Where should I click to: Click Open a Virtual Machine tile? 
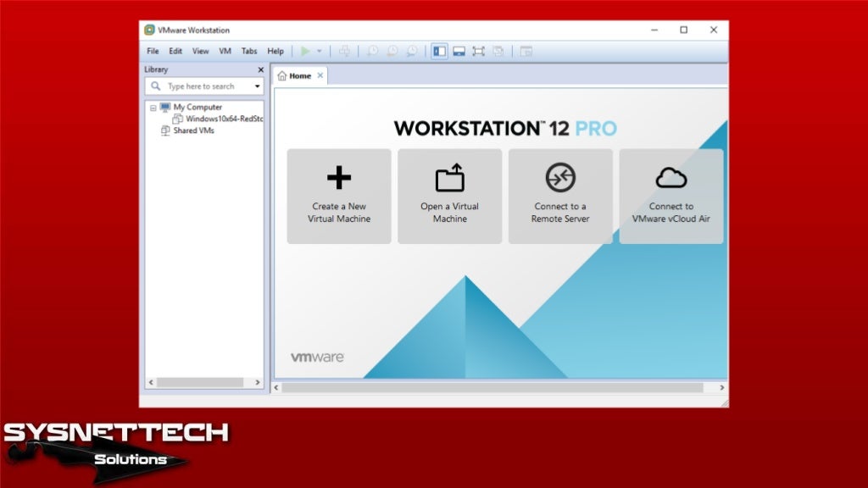tap(449, 196)
